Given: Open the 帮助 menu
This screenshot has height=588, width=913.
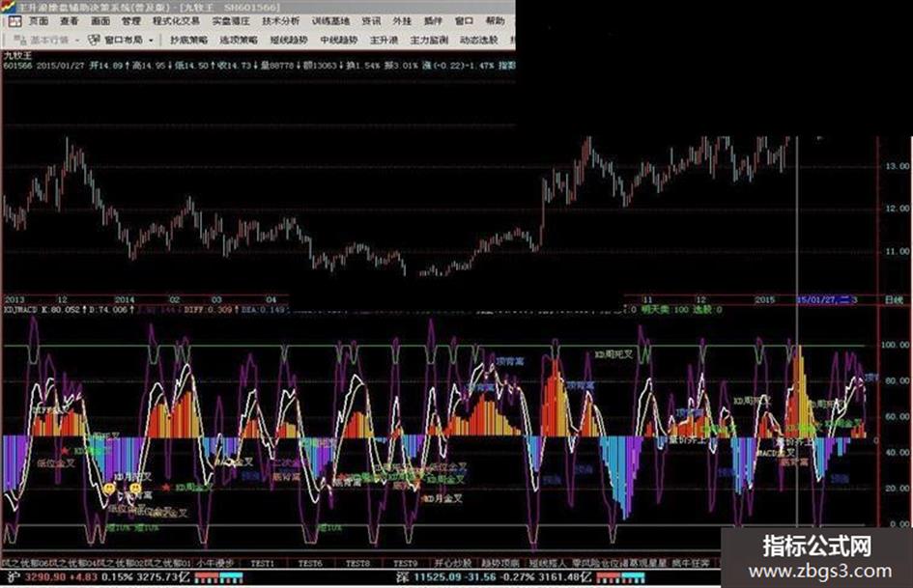Looking at the screenshot, I should pos(495,21).
